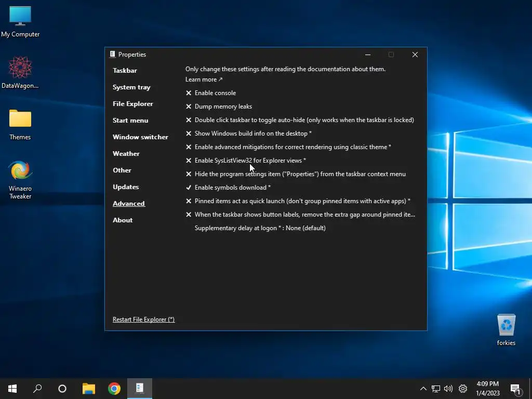Click the Properties window title icon
Image resolution: width=532 pixels, height=399 pixels.
click(112, 54)
